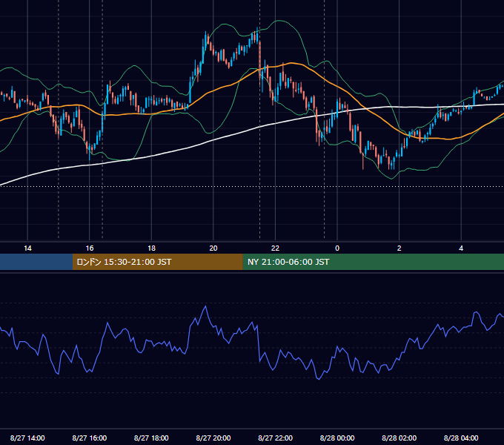Image resolution: width=504 pixels, height=445 pixels.
Task: Click the blue session bar before ロンドン
Action: 36,262
